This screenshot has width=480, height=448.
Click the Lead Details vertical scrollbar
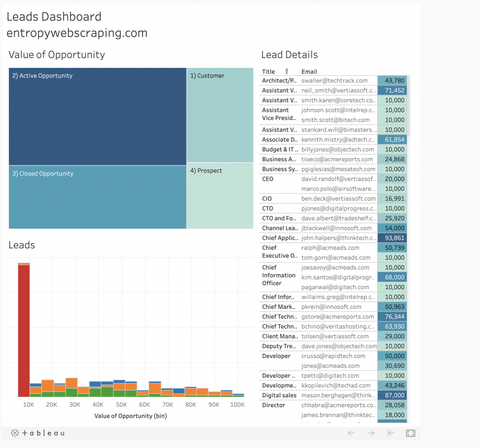click(409, 105)
